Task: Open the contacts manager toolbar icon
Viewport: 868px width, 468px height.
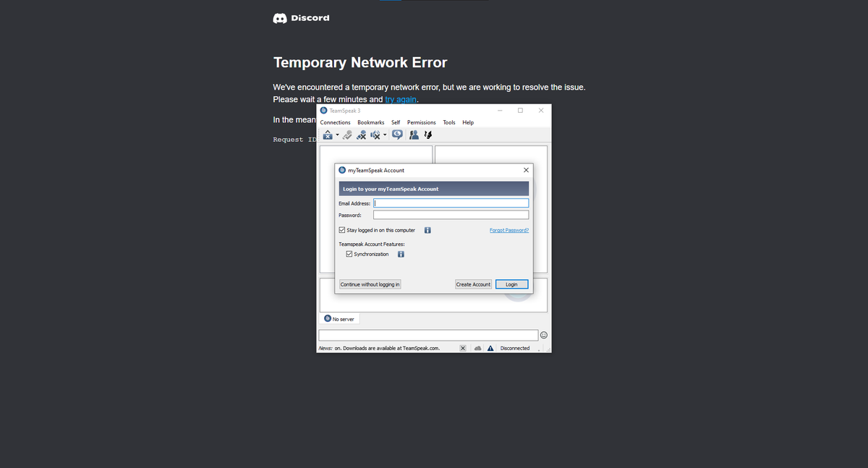Action: pos(414,135)
